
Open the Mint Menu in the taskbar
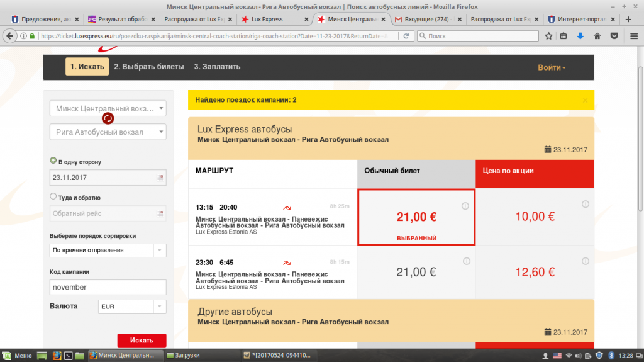pos(17,356)
